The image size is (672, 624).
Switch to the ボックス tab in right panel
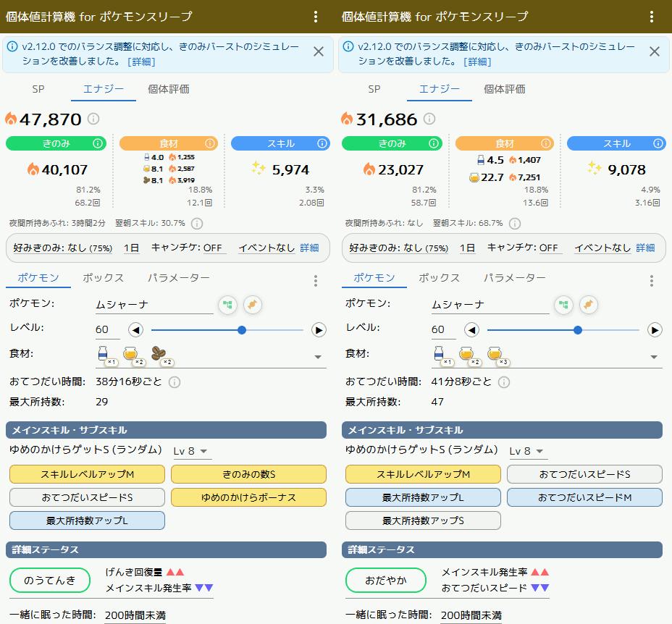point(439,278)
